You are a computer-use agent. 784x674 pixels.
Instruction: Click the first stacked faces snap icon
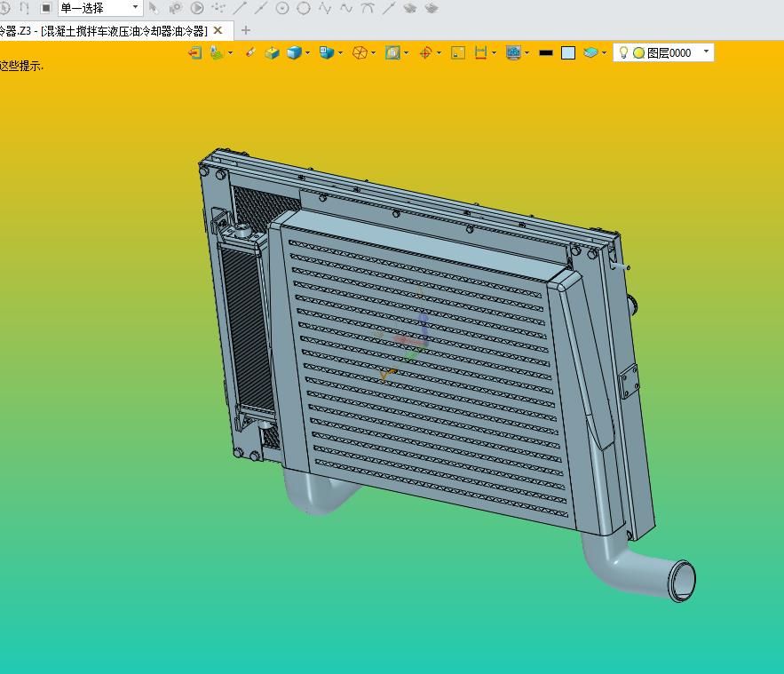pyautogui.click(x=410, y=8)
